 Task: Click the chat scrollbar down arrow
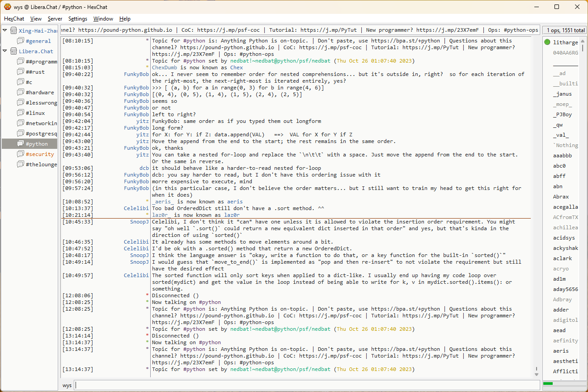point(537,374)
